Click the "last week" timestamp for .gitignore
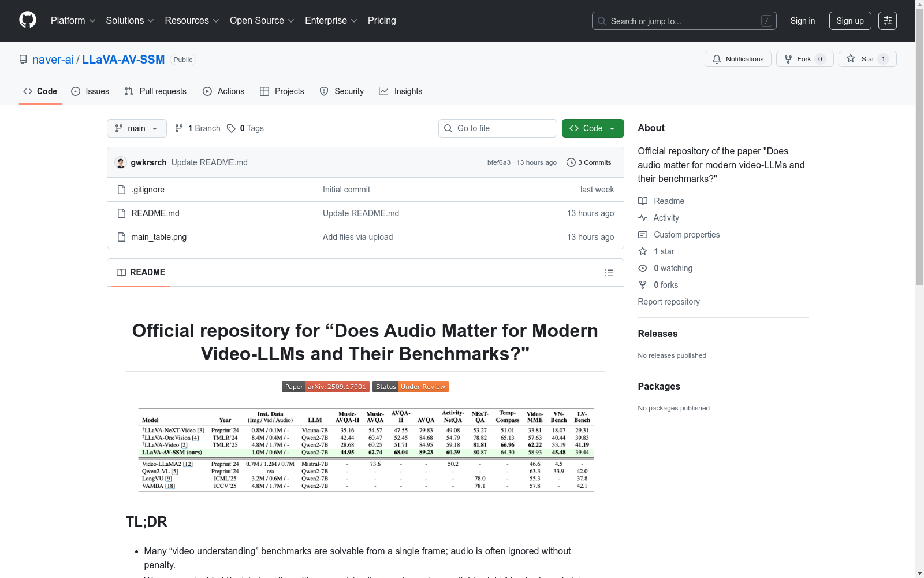 (597, 190)
